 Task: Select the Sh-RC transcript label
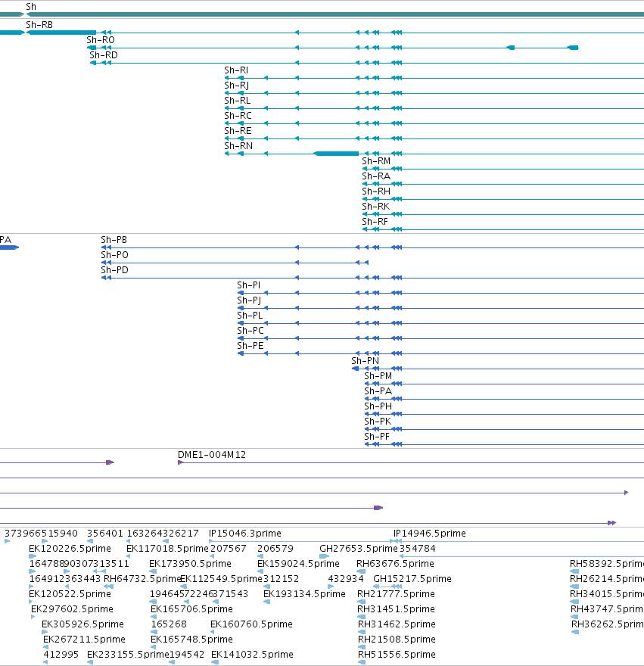point(238,116)
